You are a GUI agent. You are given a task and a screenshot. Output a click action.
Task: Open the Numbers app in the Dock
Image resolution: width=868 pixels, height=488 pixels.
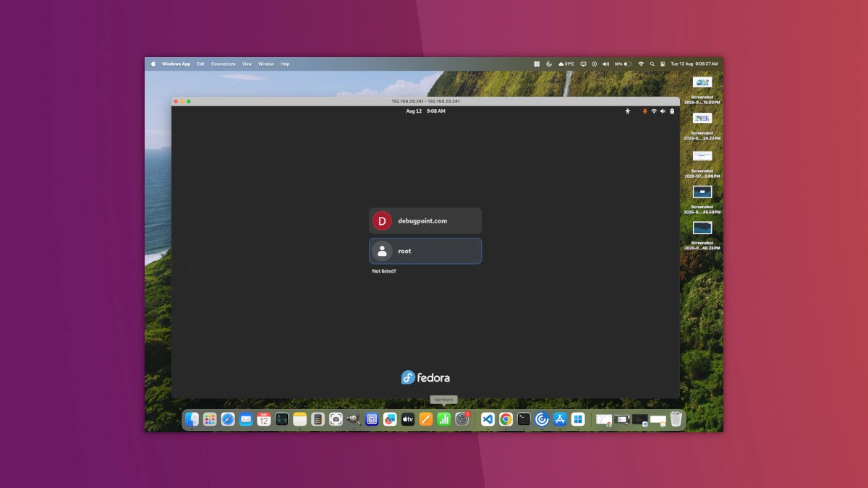pos(444,419)
